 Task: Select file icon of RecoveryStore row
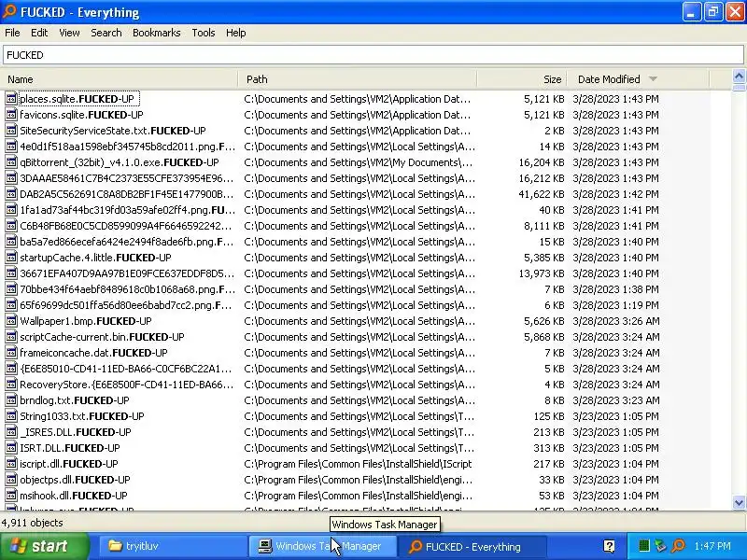[x=11, y=385]
